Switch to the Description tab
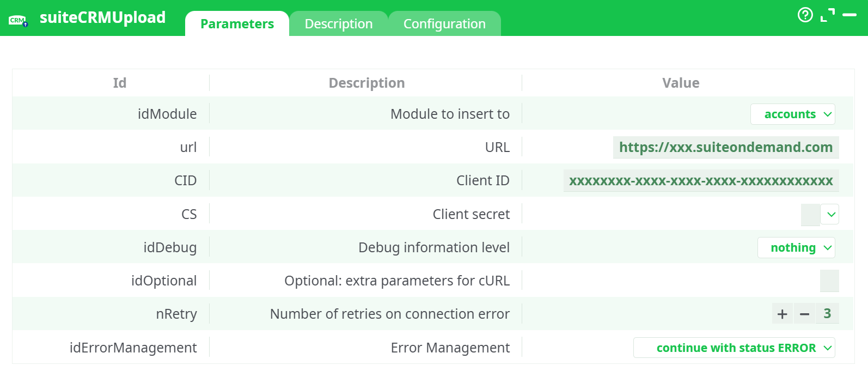Image resolution: width=868 pixels, height=377 pixels. click(x=339, y=24)
